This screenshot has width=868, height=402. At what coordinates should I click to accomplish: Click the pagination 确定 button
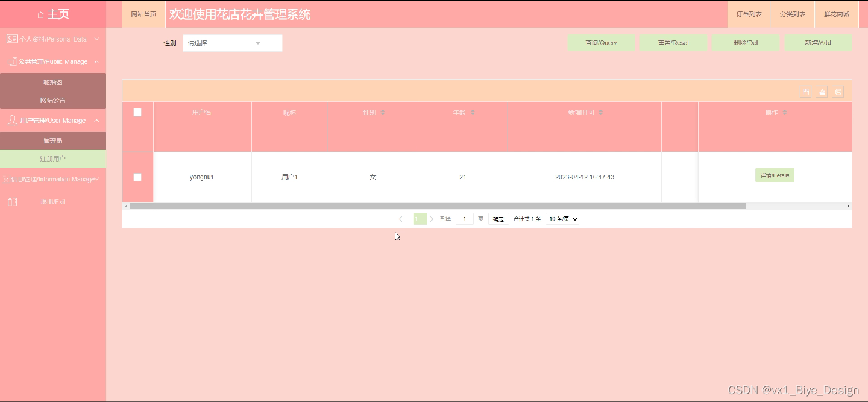coord(498,219)
